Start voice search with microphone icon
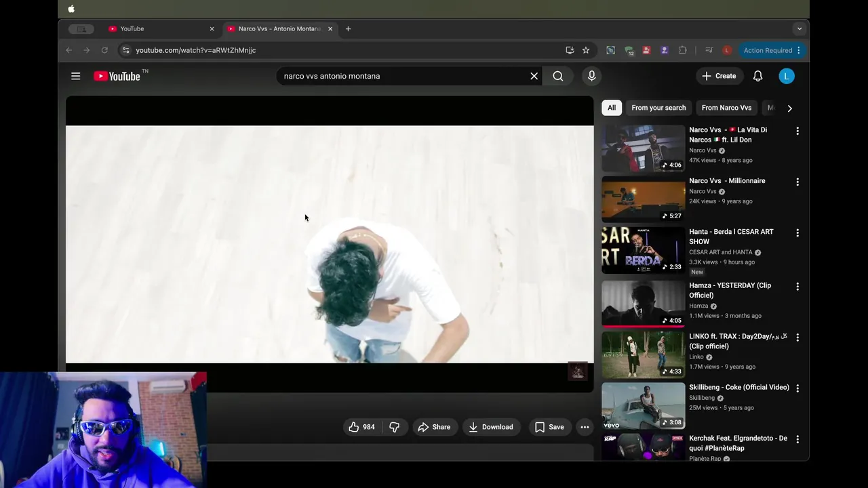This screenshot has height=488, width=868. click(591, 76)
